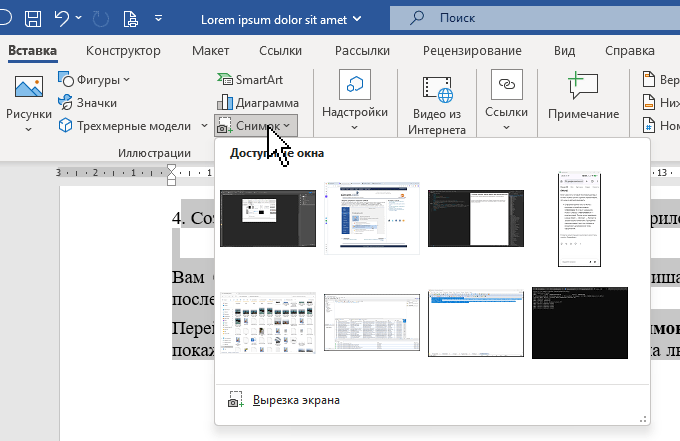
Task: Open Customize Quick Access Toolbar dropdown
Action: pyautogui.click(x=158, y=18)
